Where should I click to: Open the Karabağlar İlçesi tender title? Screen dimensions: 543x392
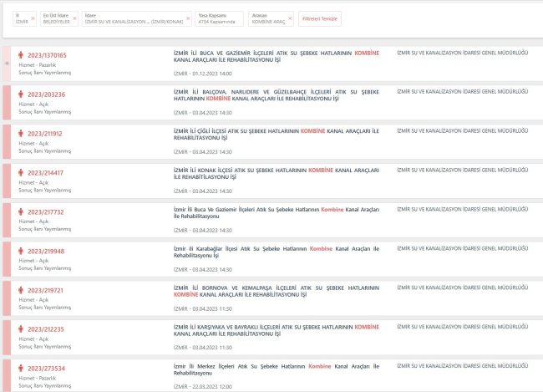(277, 252)
